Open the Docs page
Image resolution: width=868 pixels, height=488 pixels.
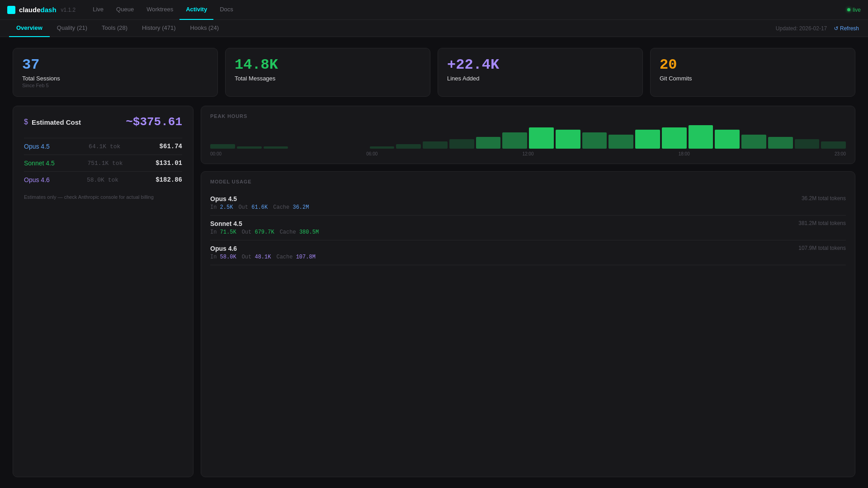pyautogui.click(x=226, y=9)
